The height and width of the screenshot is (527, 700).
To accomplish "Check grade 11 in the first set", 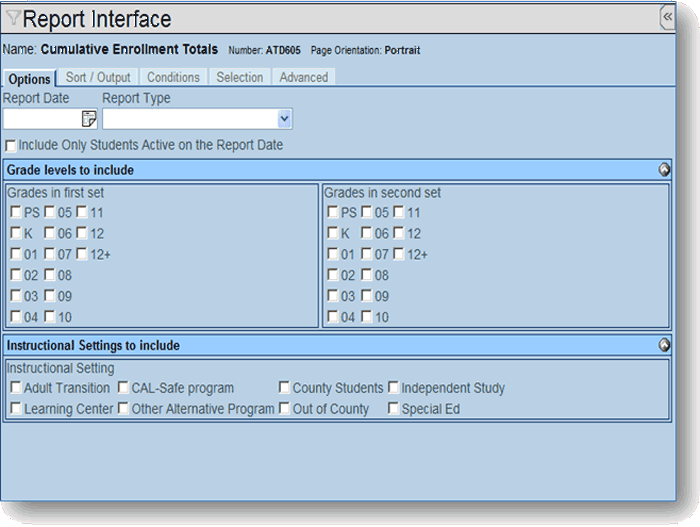I will point(82,212).
